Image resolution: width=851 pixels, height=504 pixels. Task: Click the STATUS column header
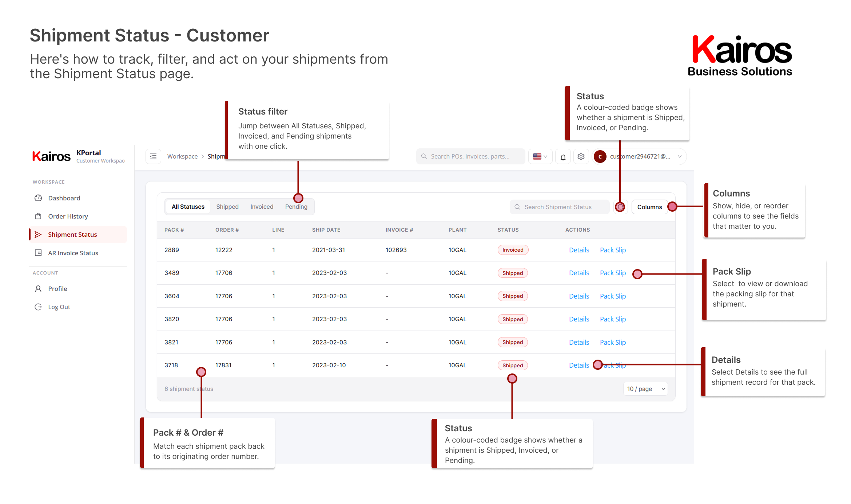click(508, 230)
